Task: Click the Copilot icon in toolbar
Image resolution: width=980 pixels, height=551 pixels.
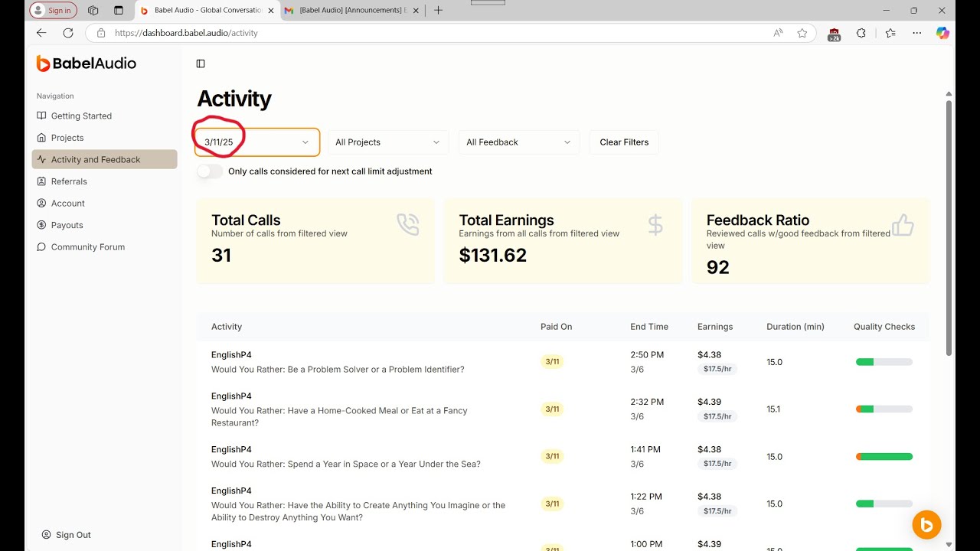Action: [x=942, y=33]
